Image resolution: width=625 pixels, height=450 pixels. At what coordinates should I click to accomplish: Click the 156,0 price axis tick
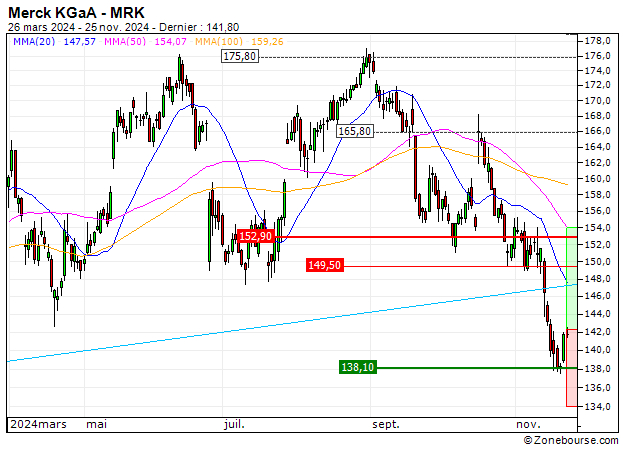coord(598,211)
